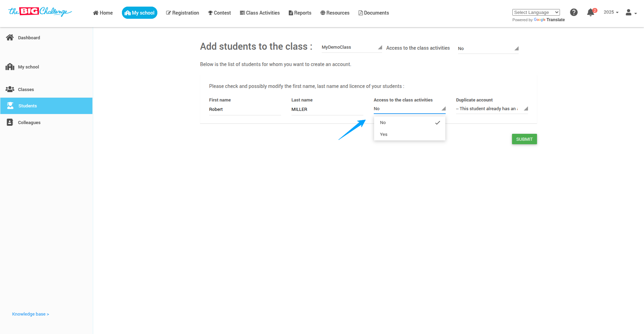This screenshot has width=644, height=334.
Task: Click the 'Add students to the class :' heading
Action: click(256, 47)
